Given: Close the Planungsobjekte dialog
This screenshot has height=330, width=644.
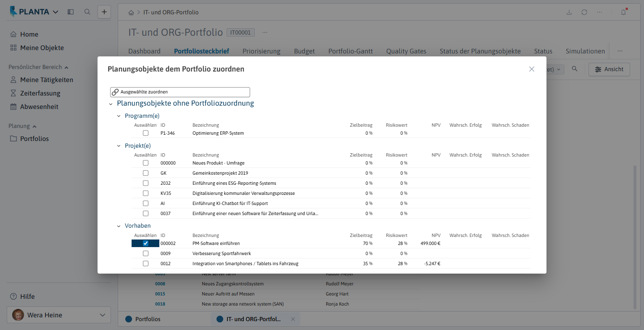Looking at the screenshot, I should tap(532, 69).
